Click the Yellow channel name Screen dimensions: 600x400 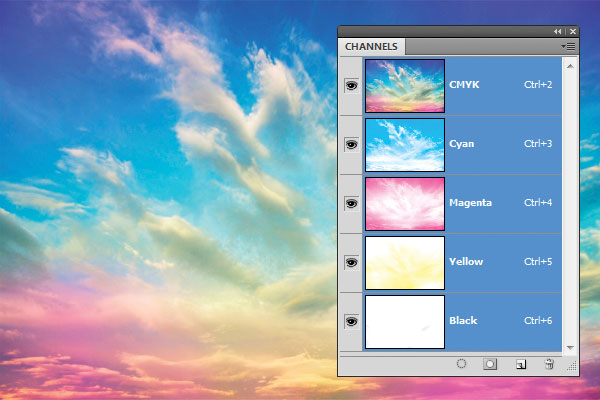tap(466, 262)
